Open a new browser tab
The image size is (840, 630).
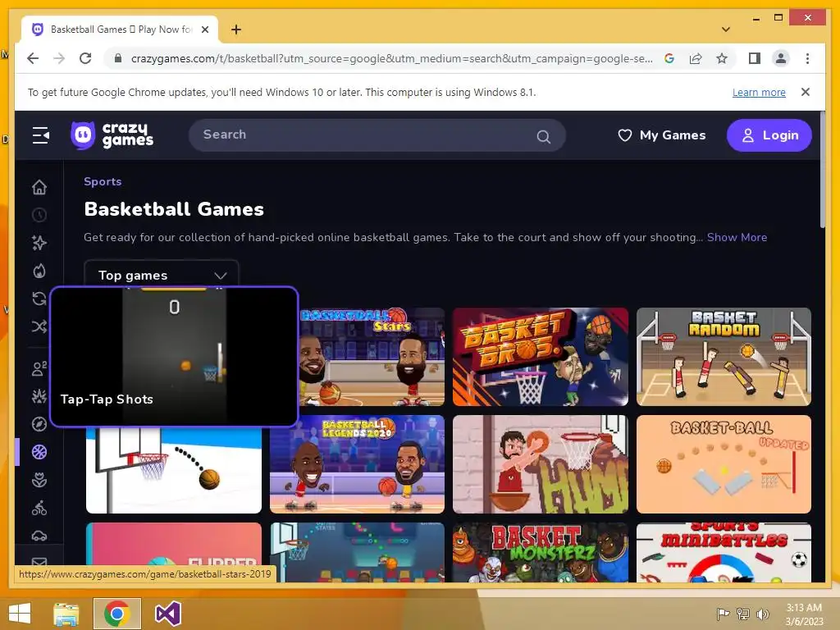(235, 30)
